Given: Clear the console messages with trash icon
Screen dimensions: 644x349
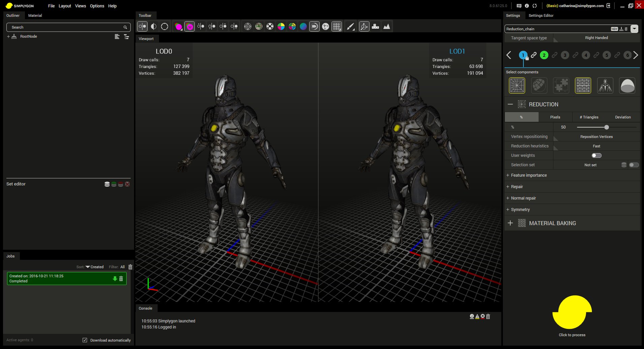Looking at the screenshot, I should coord(488,316).
